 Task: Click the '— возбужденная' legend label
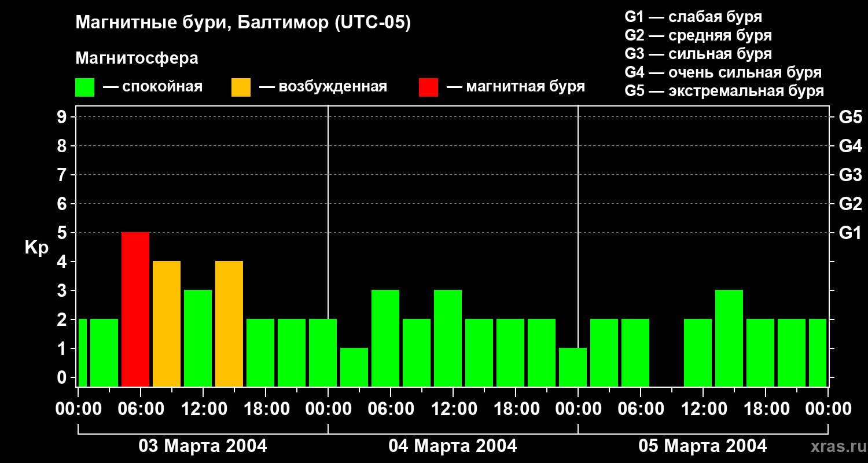pos(323,87)
